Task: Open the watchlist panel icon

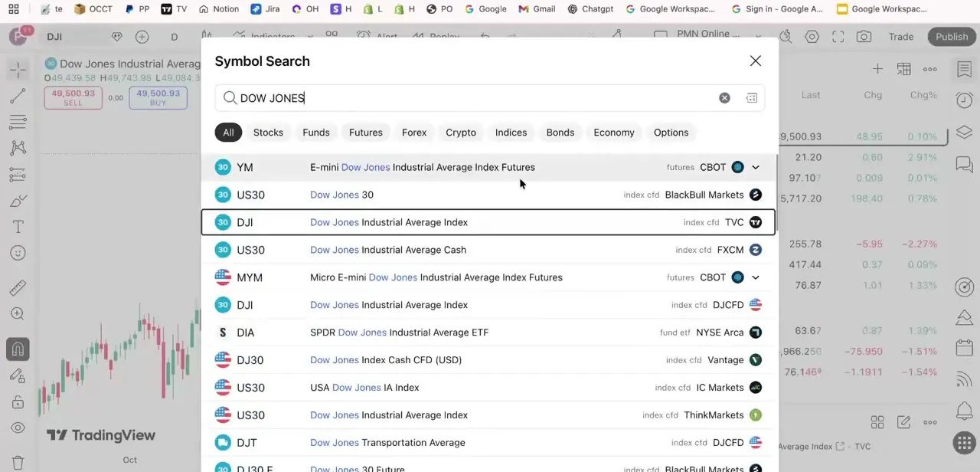Action: 965,70
